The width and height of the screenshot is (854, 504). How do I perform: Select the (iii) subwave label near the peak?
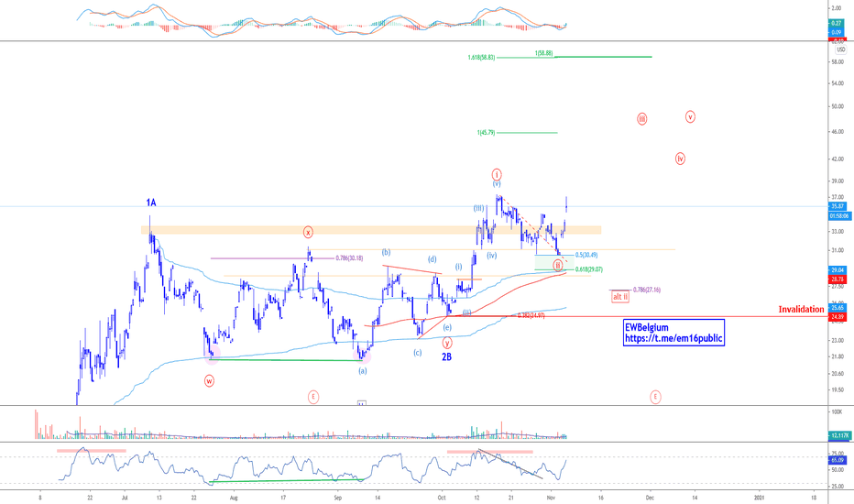coord(478,208)
